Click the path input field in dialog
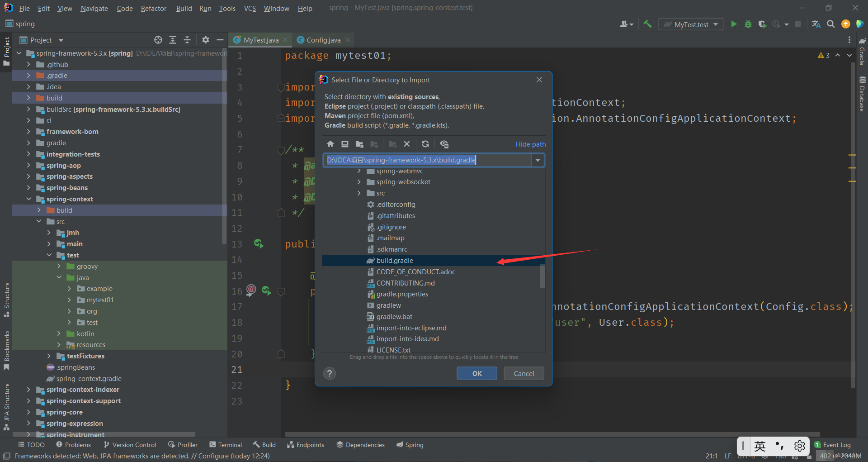This screenshot has width=868, height=462. tap(428, 160)
